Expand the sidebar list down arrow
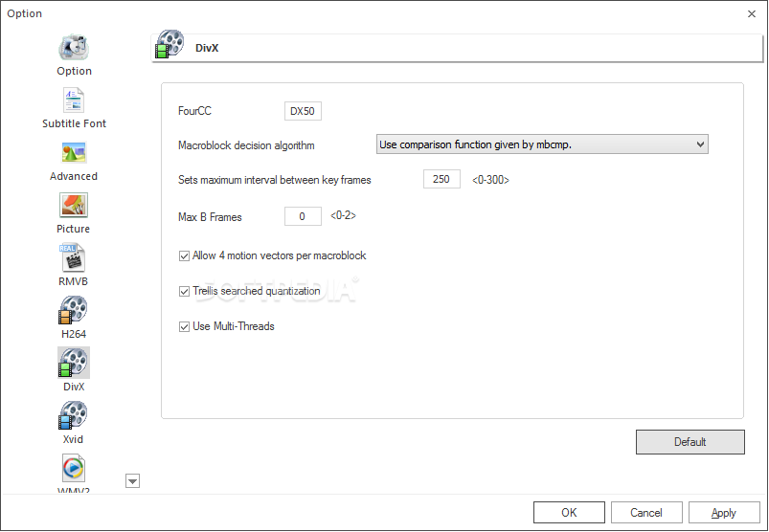This screenshot has height=532, width=769. [133, 481]
